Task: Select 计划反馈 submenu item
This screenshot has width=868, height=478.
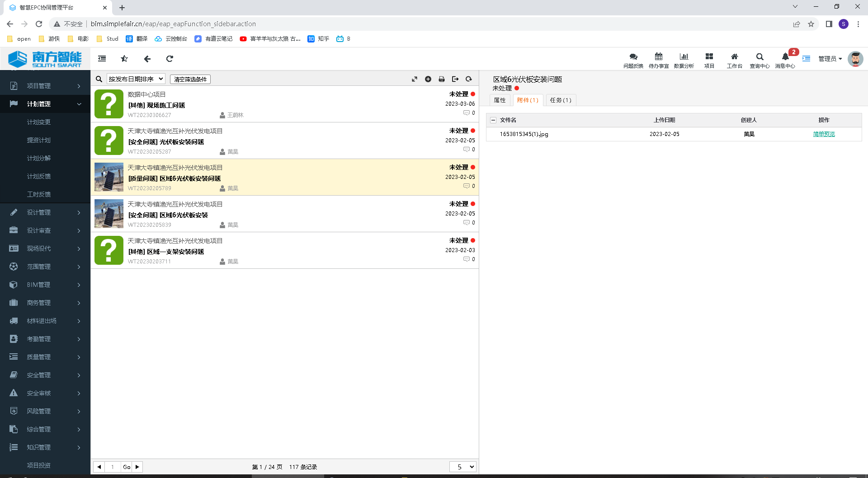Action: click(39, 176)
